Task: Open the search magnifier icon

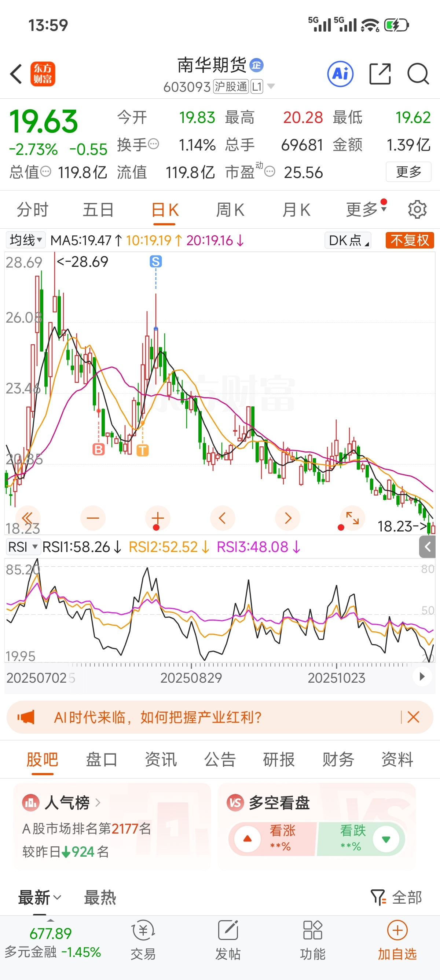Action: click(x=418, y=74)
